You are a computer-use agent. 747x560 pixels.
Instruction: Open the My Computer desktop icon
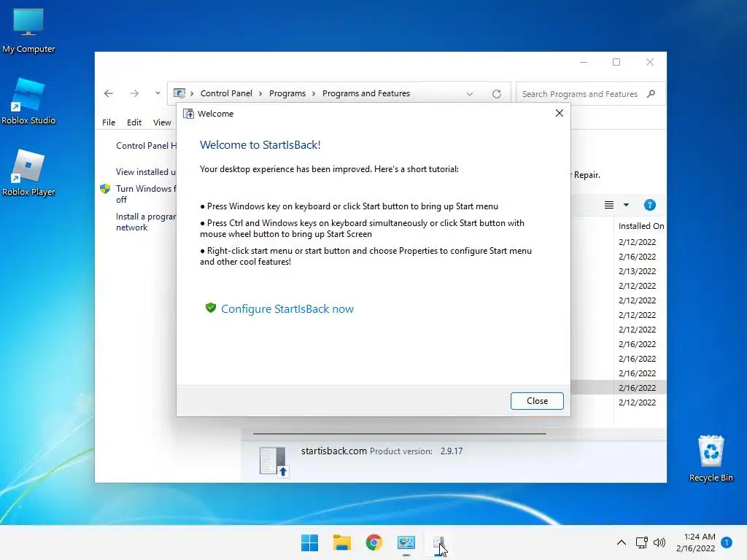(x=28, y=31)
